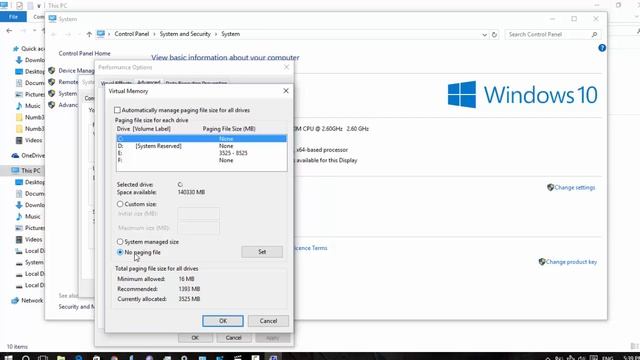Screen dimensions: 640x360
Task: Close the Performance Options dialog
Action: coord(287,67)
